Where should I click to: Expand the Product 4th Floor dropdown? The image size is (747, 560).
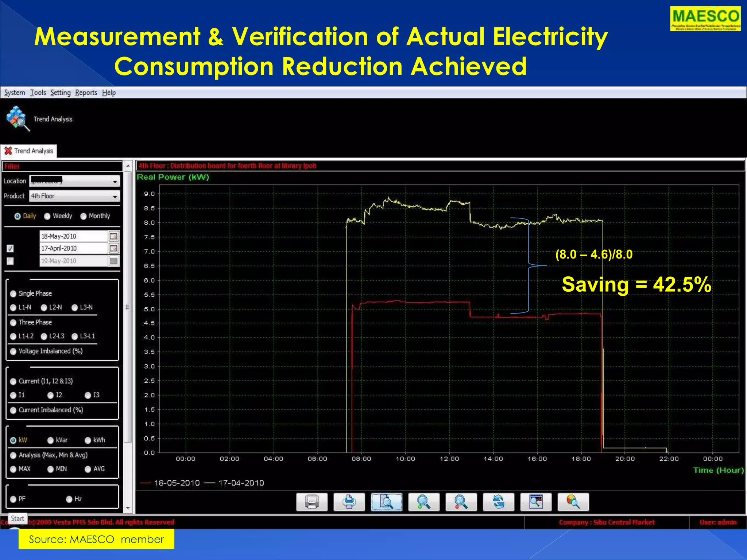coord(115,196)
